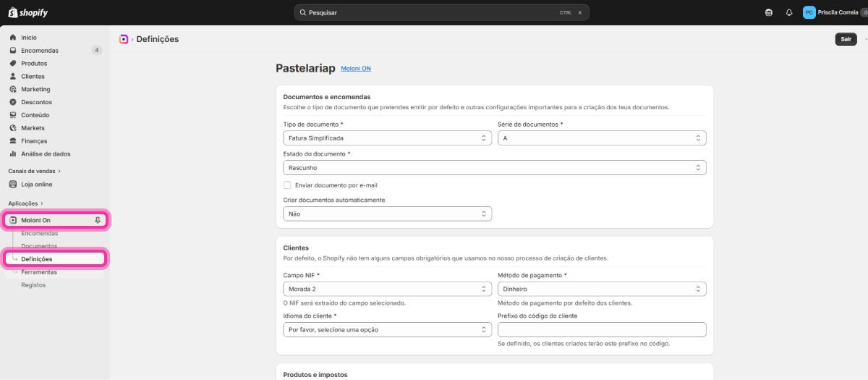868x380 pixels.
Task: Click the Marketing target icon
Action: pyautogui.click(x=13, y=89)
